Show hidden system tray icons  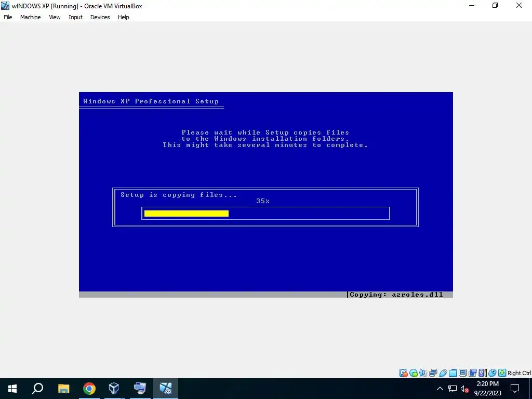tap(440, 389)
